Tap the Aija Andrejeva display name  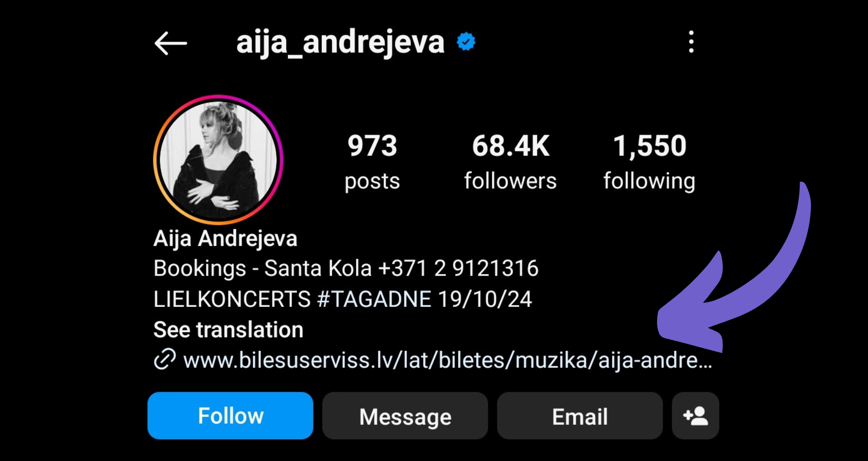pyautogui.click(x=225, y=239)
